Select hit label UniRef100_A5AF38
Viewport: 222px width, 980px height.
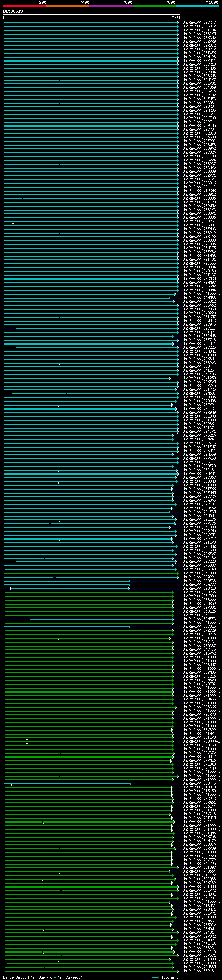coord(199,581)
